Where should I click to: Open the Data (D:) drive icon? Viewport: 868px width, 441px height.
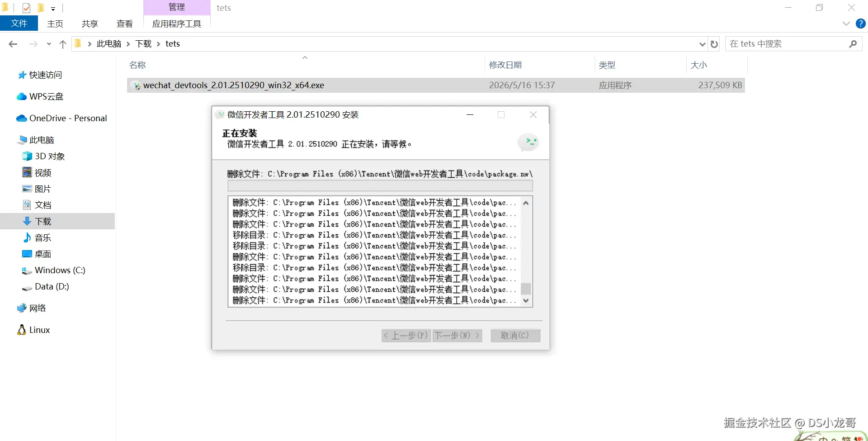point(27,288)
